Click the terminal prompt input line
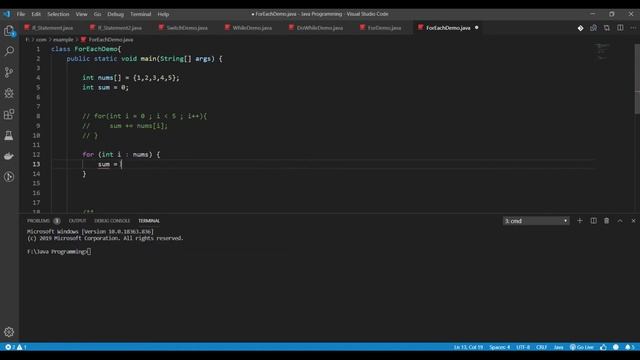Screen dimensions: 640x360 point(59,251)
